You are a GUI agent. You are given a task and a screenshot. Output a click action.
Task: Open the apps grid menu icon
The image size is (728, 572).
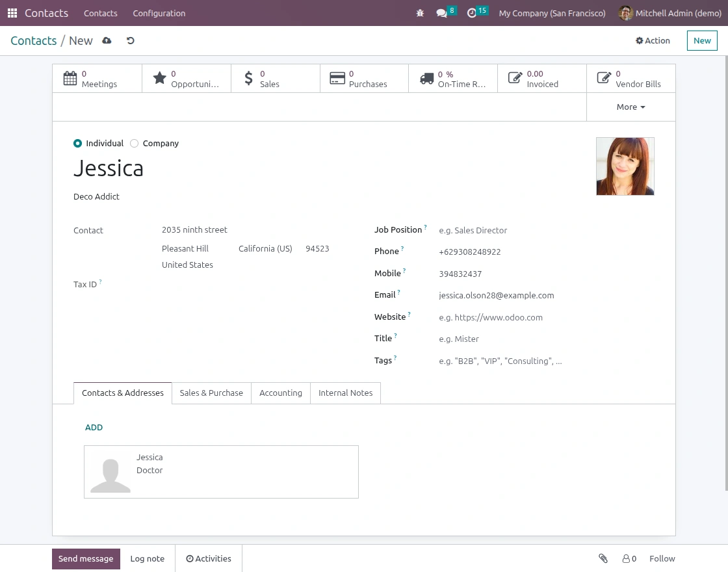(x=12, y=13)
